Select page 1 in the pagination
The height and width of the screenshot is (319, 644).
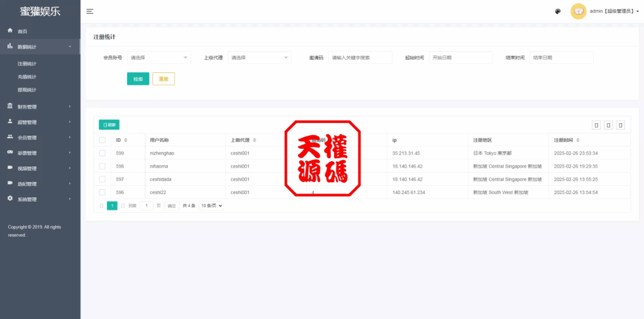pos(112,206)
